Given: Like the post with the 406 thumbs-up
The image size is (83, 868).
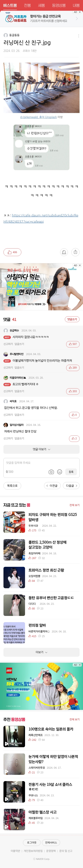Looking at the screenshot, I should coord(12,252).
